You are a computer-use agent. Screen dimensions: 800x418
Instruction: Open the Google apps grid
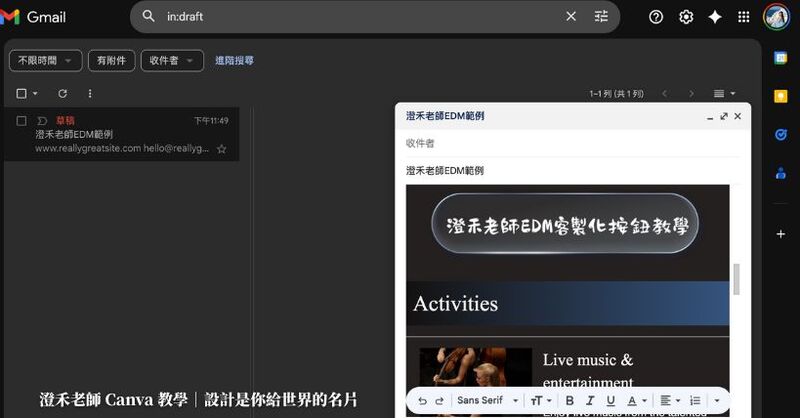point(744,17)
